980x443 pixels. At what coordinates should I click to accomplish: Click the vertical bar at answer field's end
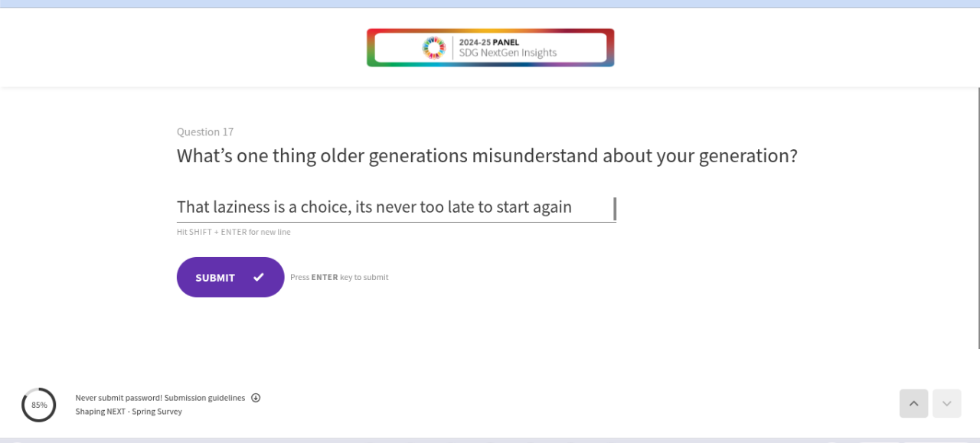(x=615, y=208)
